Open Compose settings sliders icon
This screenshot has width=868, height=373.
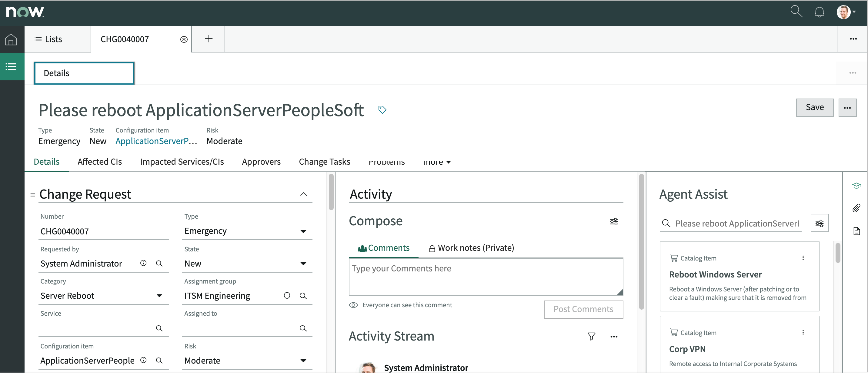[614, 222]
